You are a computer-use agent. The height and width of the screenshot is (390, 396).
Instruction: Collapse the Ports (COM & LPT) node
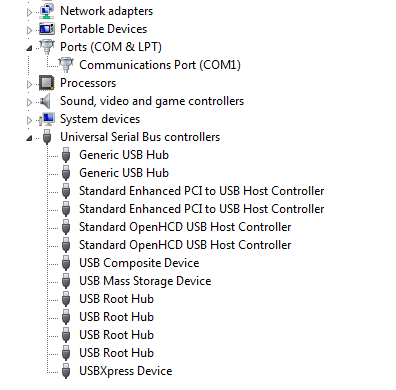tap(29, 48)
